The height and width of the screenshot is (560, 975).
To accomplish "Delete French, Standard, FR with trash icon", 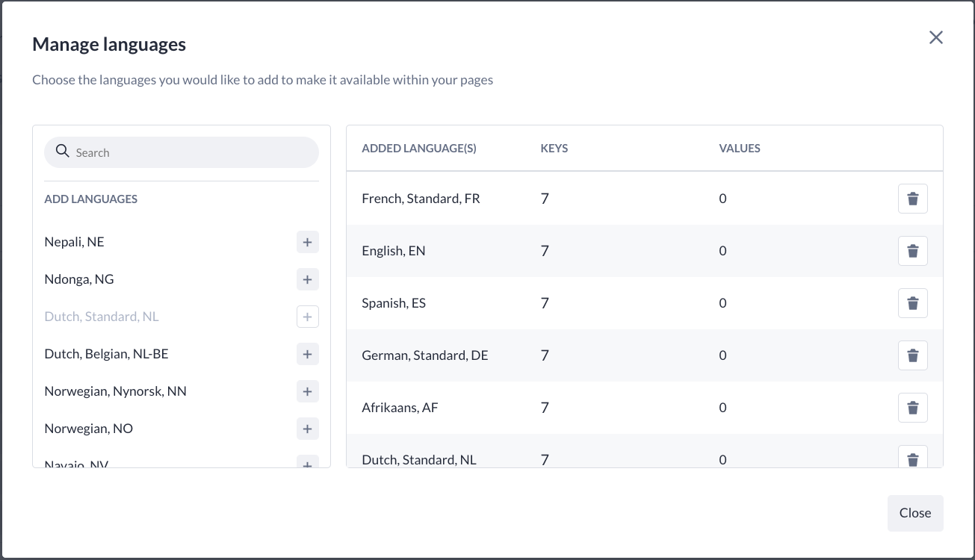I will click(912, 199).
